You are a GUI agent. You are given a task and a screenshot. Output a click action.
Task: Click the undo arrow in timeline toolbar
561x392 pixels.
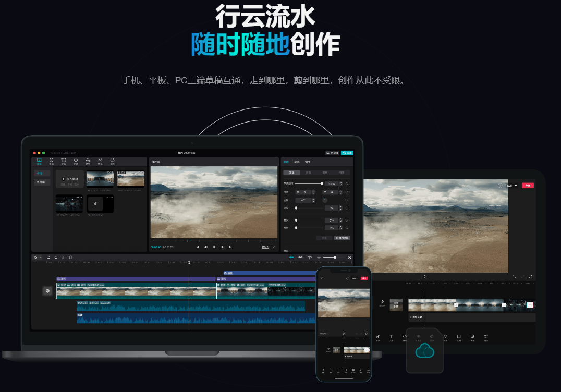click(x=48, y=257)
